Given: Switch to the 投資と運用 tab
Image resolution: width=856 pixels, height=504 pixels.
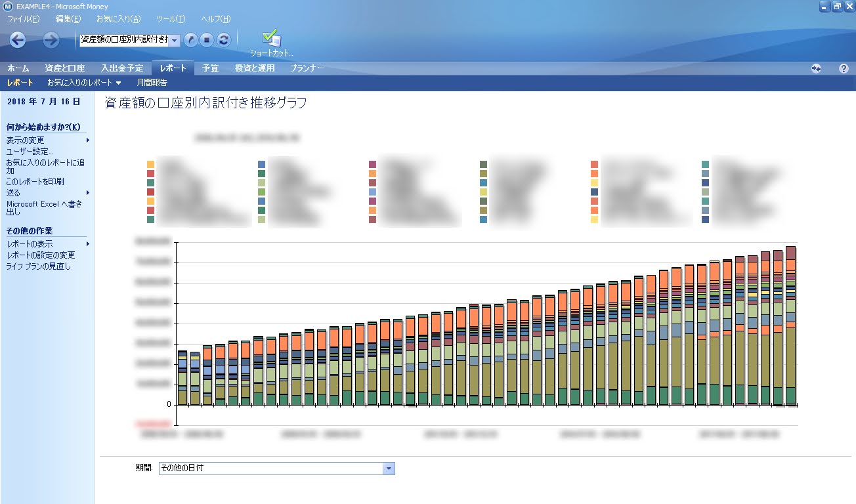Looking at the screenshot, I should click(x=255, y=68).
